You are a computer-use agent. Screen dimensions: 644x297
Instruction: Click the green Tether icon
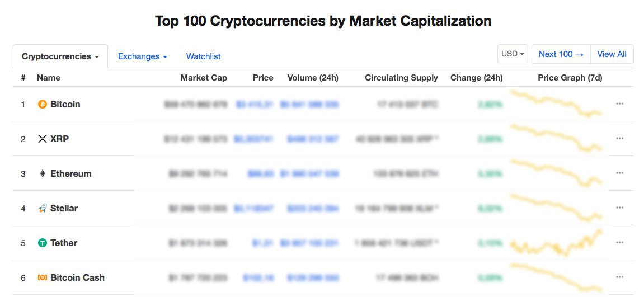(42, 243)
